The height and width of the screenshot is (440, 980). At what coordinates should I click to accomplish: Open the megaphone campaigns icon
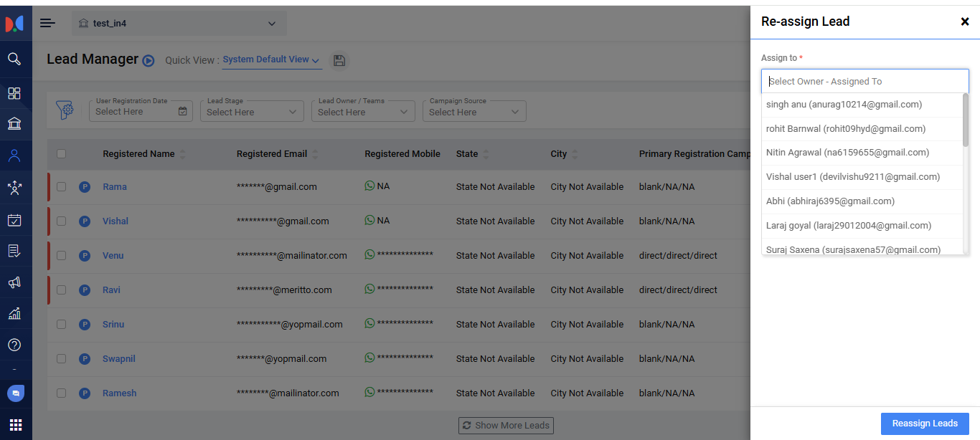14,282
